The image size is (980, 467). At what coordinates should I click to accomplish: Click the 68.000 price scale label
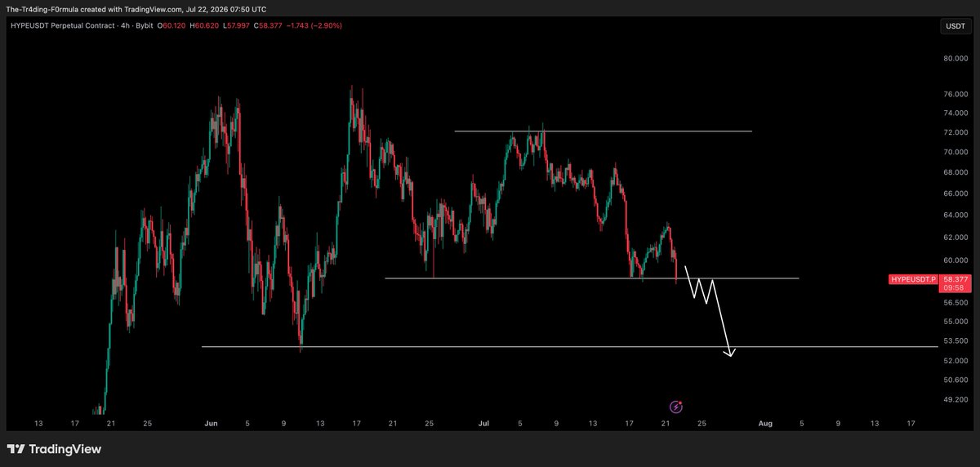point(954,172)
